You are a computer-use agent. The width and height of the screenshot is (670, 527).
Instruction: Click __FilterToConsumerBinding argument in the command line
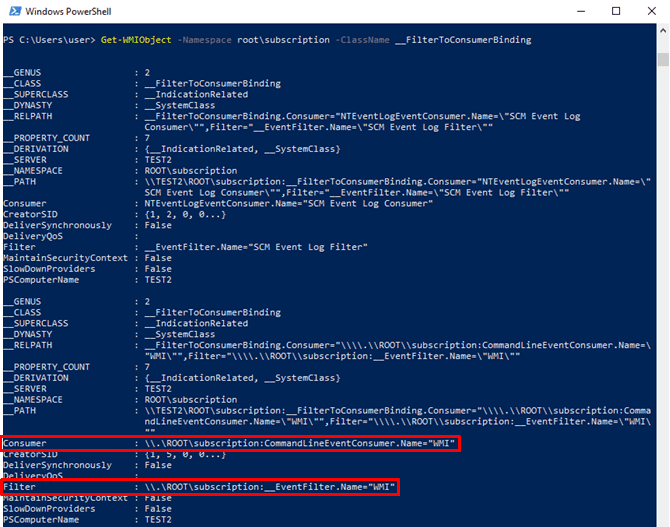(463, 40)
